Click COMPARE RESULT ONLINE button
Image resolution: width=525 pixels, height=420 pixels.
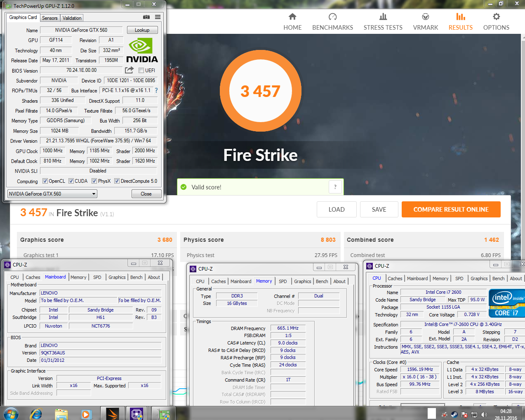coord(451,209)
